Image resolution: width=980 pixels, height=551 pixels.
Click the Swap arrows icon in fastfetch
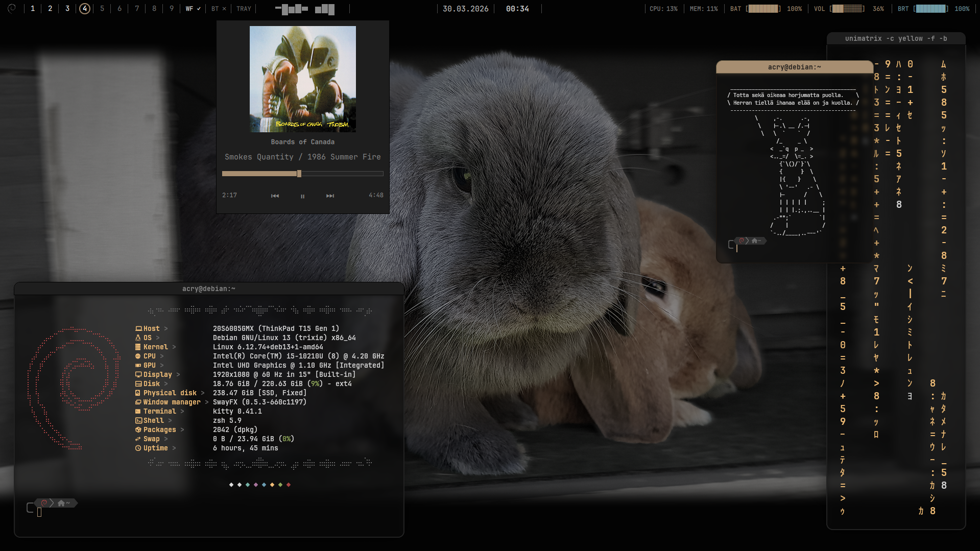[138, 439]
